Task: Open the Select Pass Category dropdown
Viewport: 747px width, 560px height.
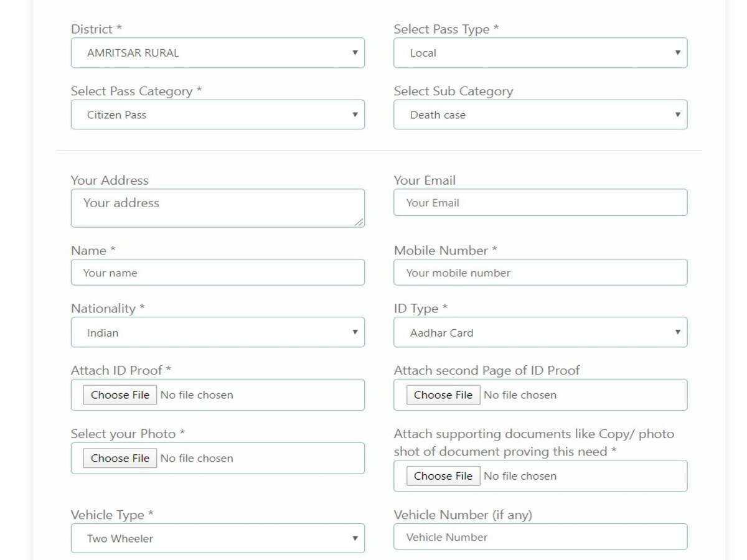Action: pos(217,114)
